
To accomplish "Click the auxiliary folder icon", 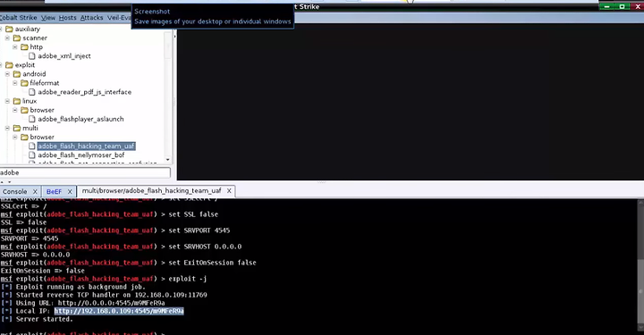I will coord(9,29).
